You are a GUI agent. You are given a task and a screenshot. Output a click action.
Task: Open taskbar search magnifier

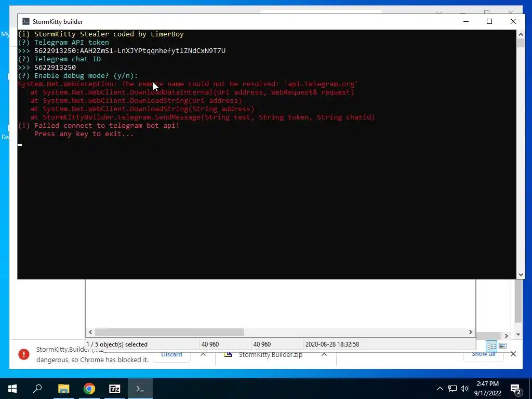pyautogui.click(x=37, y=388)
